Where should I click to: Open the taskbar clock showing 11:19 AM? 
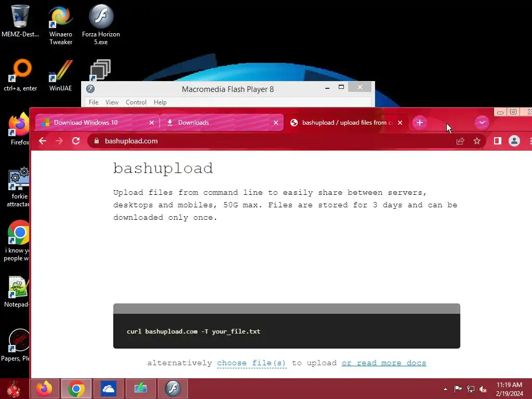(x=509, y=389)
